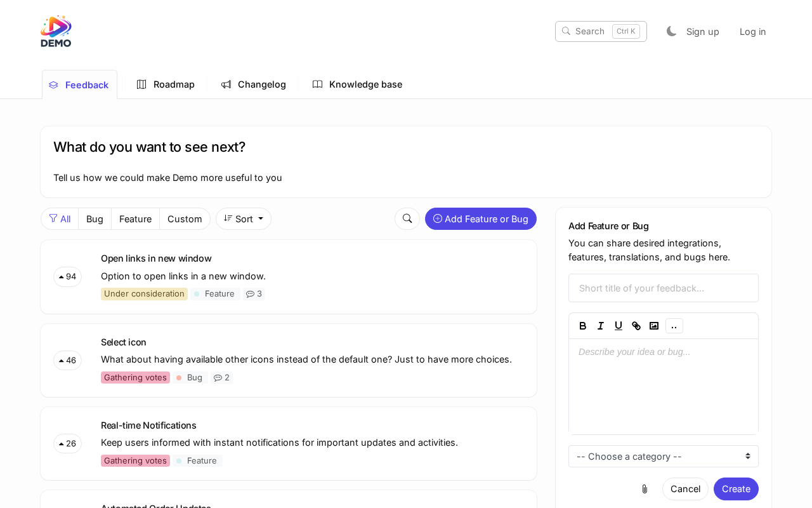Expand the Choose a category dropdown
This screenshot has height=508, width=812.
tap(663, 456)
